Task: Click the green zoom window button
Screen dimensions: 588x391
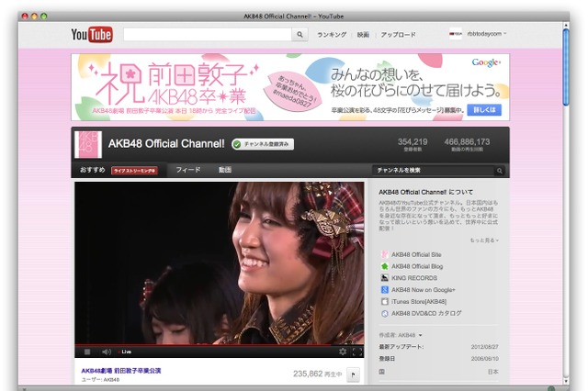Action: coord(43,17)
